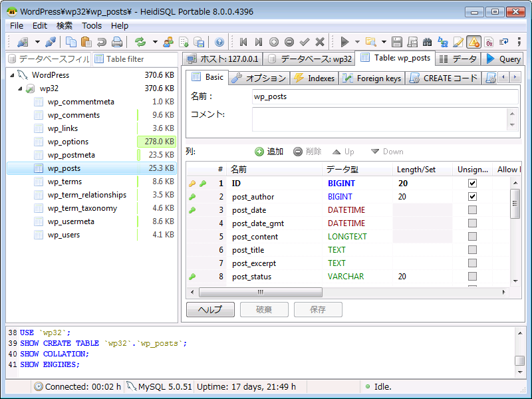Go to last row navigation icon

pyautogui.click(x=259, y=42)
